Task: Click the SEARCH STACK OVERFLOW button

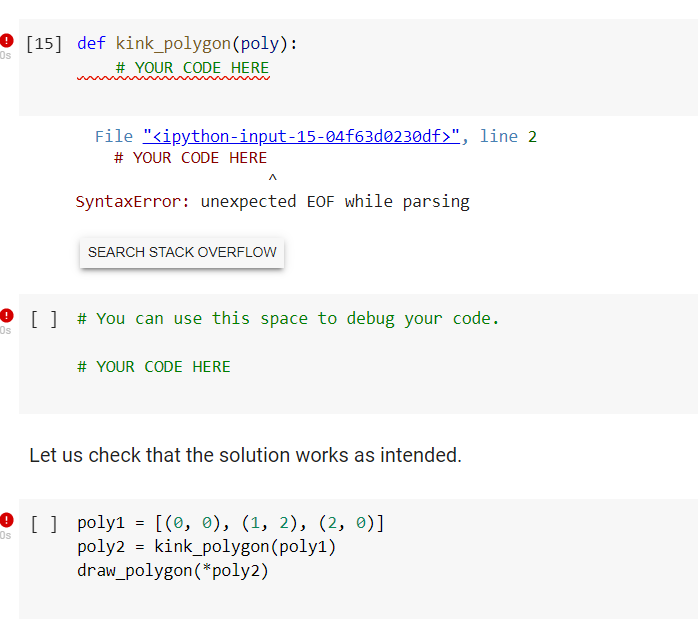Action: [182, 252]
